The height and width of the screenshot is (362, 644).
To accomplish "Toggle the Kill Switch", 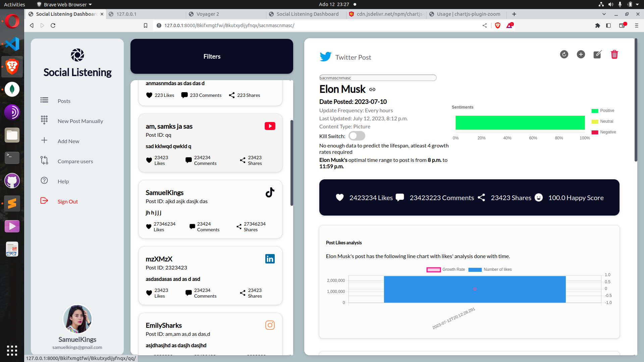I will [x=357, y=136].
